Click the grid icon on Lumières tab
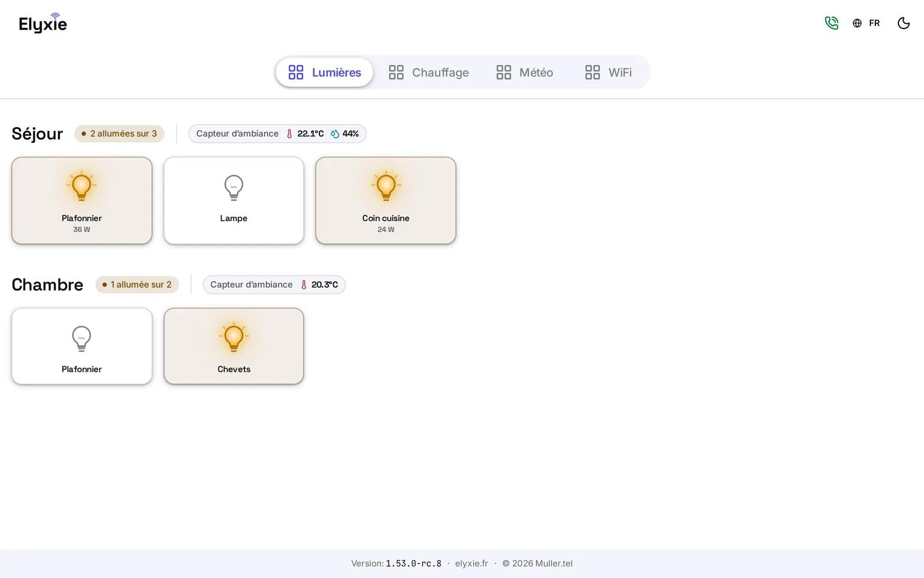The width and height of the screenshot is (924, 578). point(296,72)
